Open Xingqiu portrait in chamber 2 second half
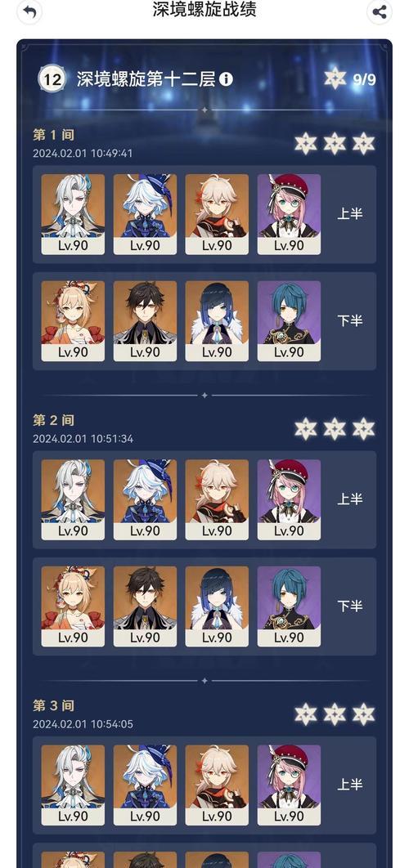 (x=289, y=606)
